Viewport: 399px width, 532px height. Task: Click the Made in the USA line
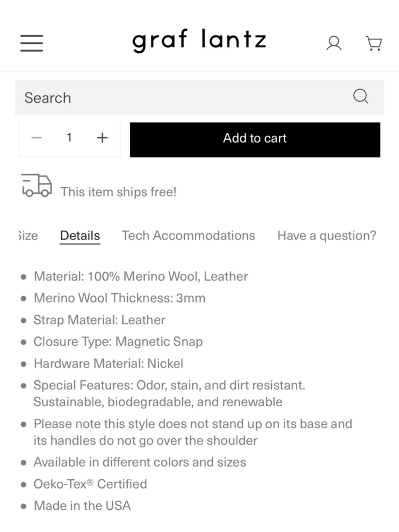82,506
